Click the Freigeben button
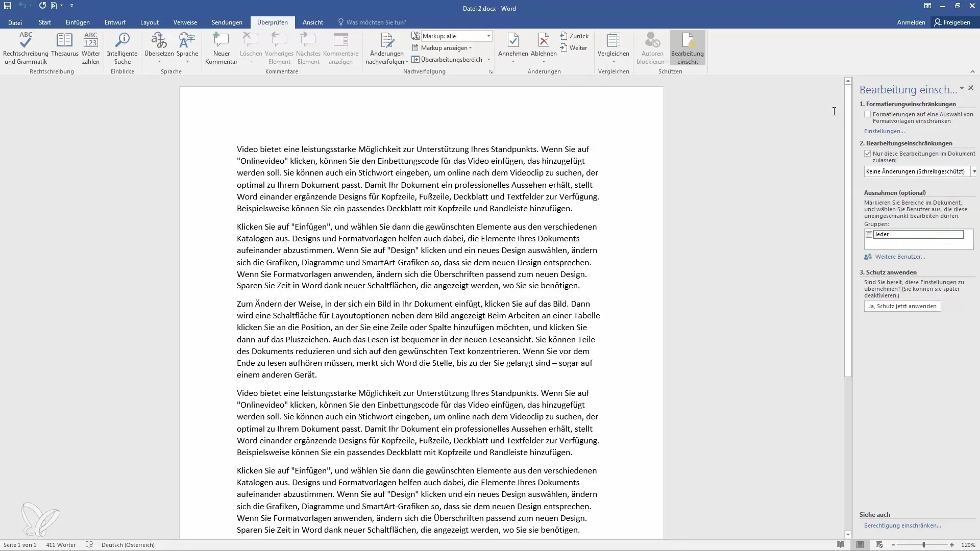Image resolution: width=980 pixels, height=551 pixels. click(952, 22)
